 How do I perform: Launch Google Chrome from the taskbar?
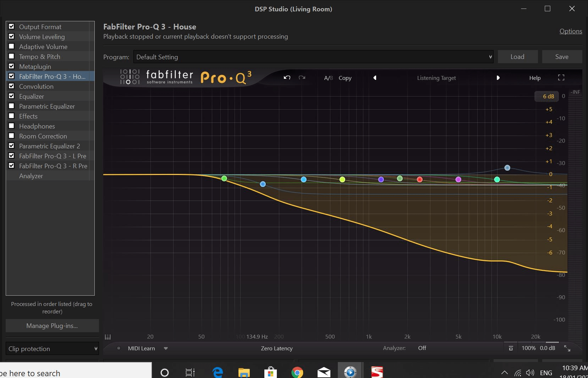pyautogui.click(x=297, y=372)
